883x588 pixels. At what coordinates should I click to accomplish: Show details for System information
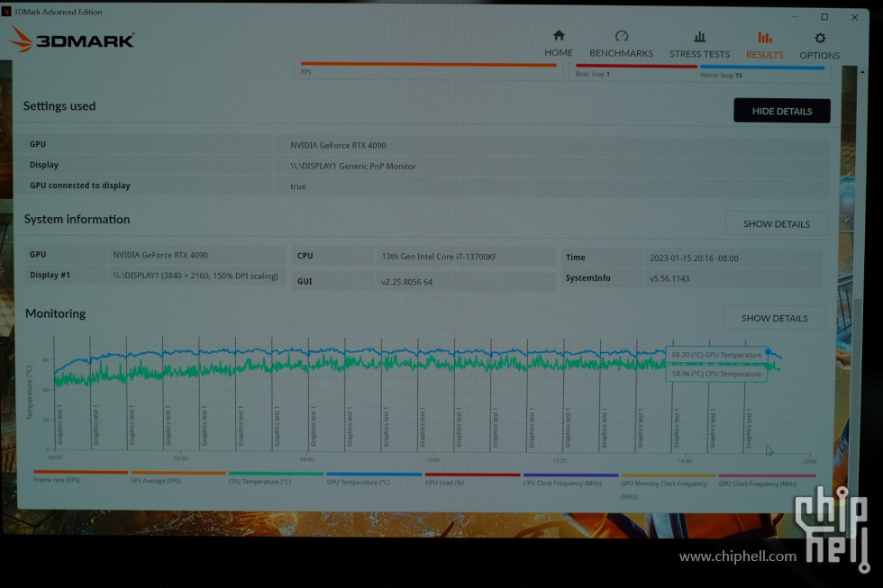coord(776,224)
